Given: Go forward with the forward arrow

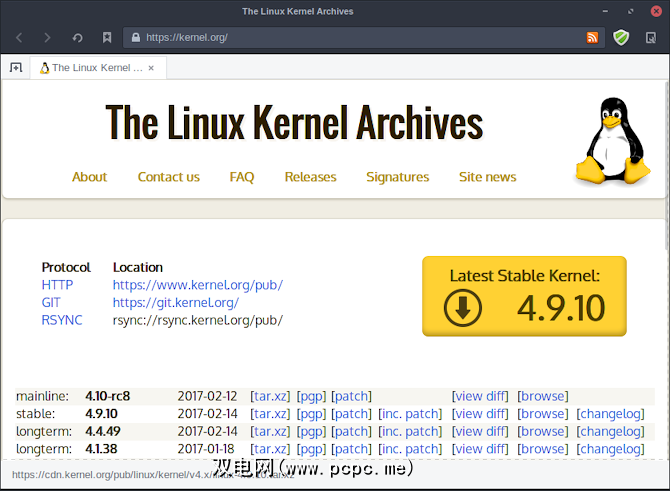Looking at the screenshot, I should pyautogui.click(x=47, y=38).
